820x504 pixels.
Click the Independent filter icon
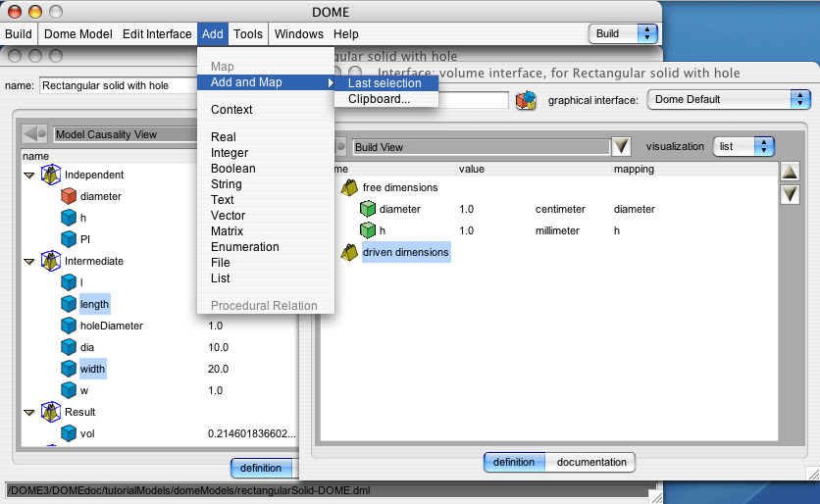51,175
